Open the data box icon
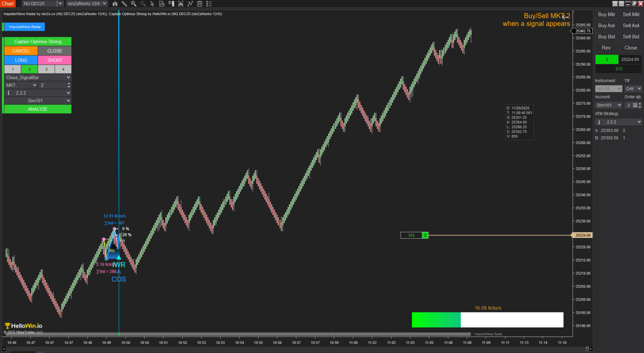The width and height of the screenshot is (644, 353). tap(162, 3)
